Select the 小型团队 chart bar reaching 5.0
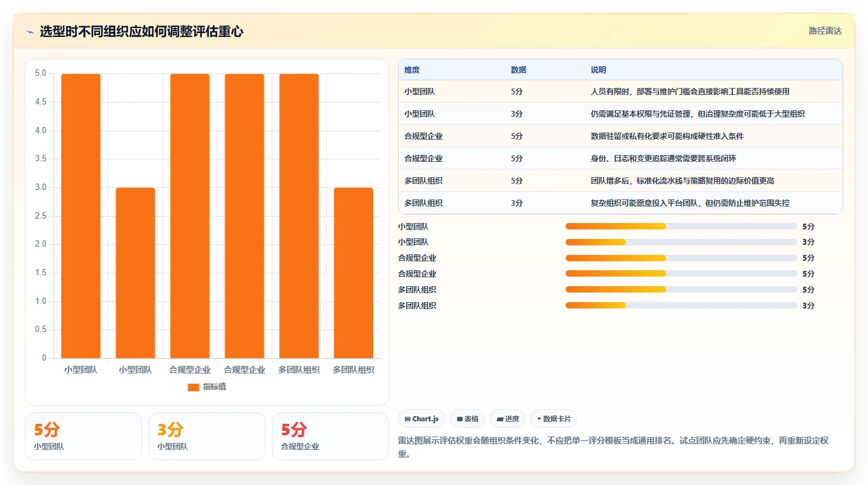 point(81,216)
